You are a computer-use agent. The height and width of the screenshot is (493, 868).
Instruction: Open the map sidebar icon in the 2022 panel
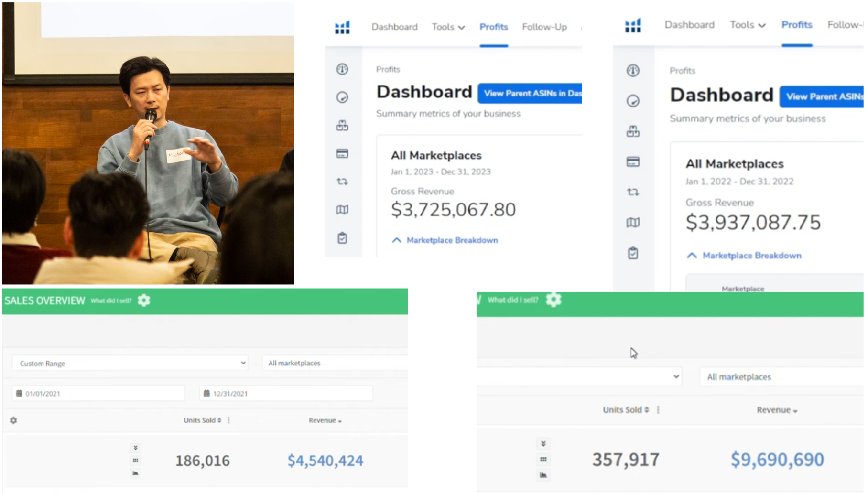tap(633, 223)
